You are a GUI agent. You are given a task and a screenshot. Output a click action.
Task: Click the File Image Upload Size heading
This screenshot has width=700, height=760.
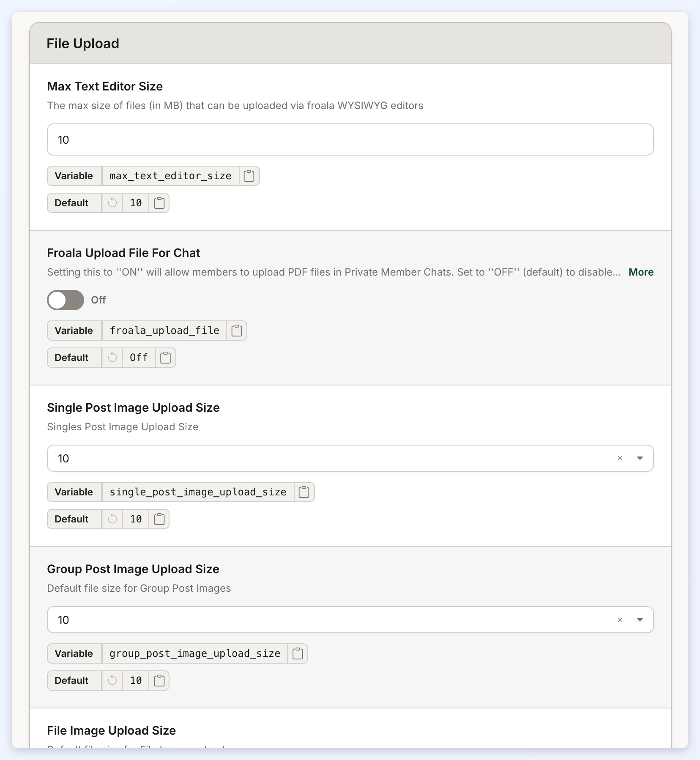coord(111,730)
